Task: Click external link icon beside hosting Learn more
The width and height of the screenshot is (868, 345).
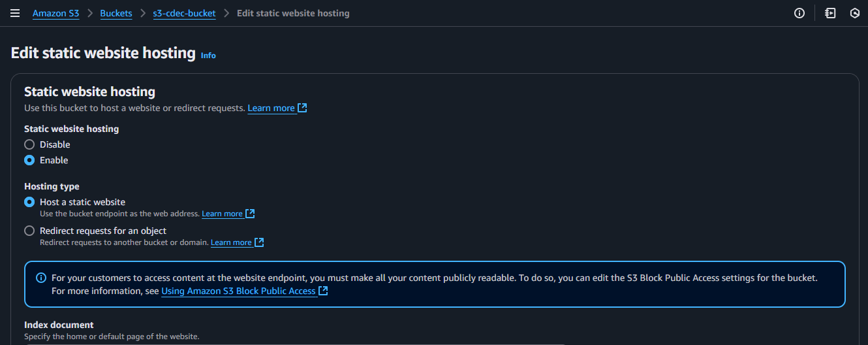Action: coord(302,108)
